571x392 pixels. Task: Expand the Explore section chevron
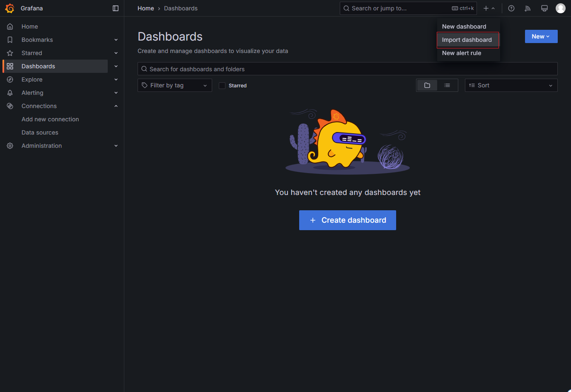tap(116, 79)
